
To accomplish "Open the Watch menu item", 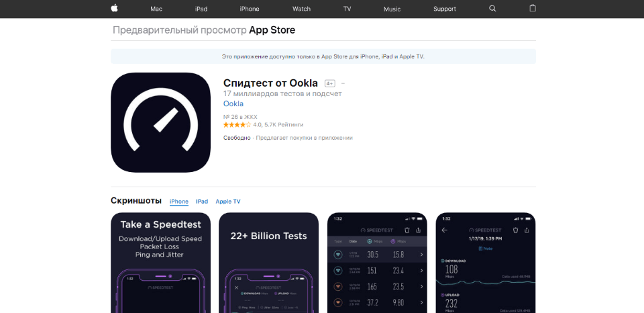I will click(x=301, y=9).
